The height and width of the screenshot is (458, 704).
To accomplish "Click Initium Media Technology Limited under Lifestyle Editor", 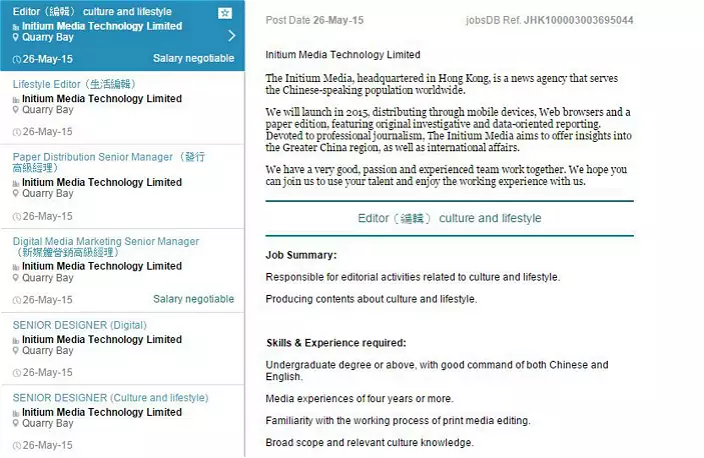I will [x=102, y=99].
